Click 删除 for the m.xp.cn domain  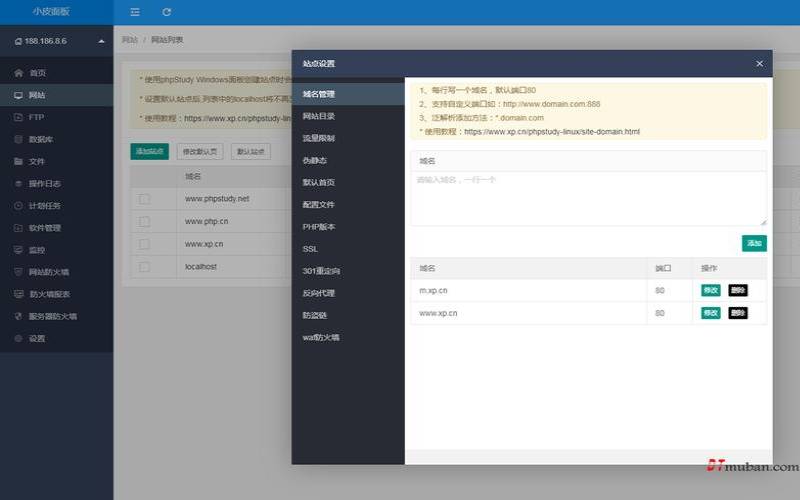tap(738, 290)
